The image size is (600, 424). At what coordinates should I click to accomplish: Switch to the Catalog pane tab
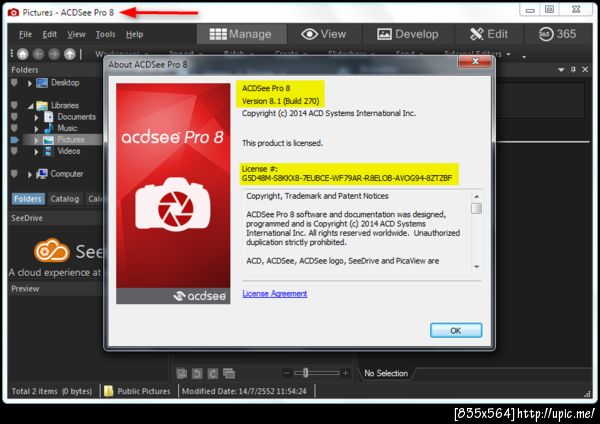pyautogui.click(x=65, y=199)
